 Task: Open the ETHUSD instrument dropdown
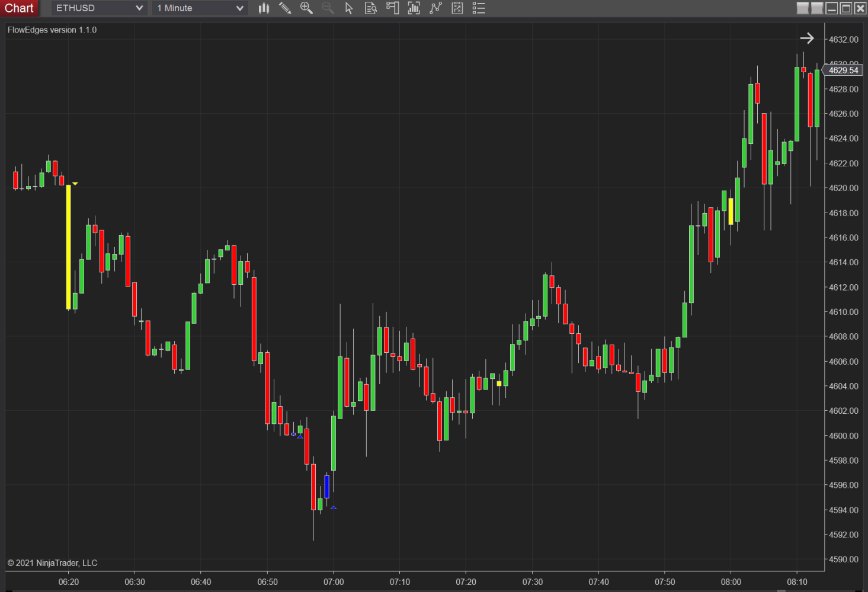(99, 8)
